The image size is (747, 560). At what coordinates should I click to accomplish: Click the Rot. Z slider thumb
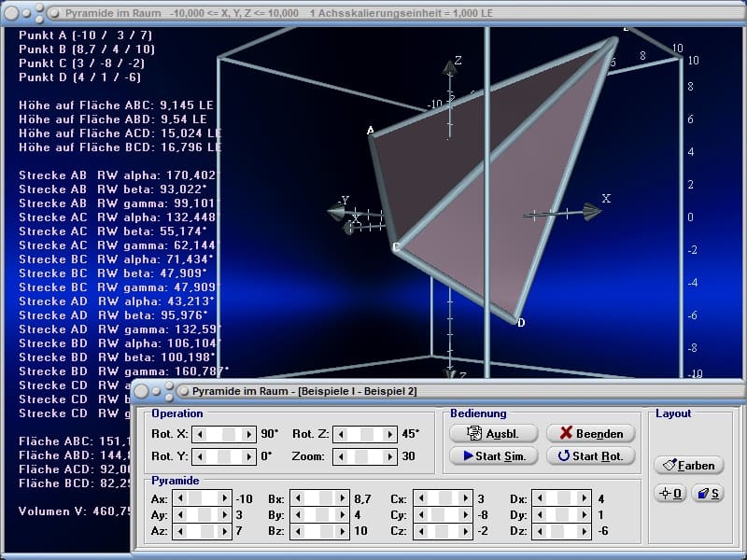pos(367,434)
